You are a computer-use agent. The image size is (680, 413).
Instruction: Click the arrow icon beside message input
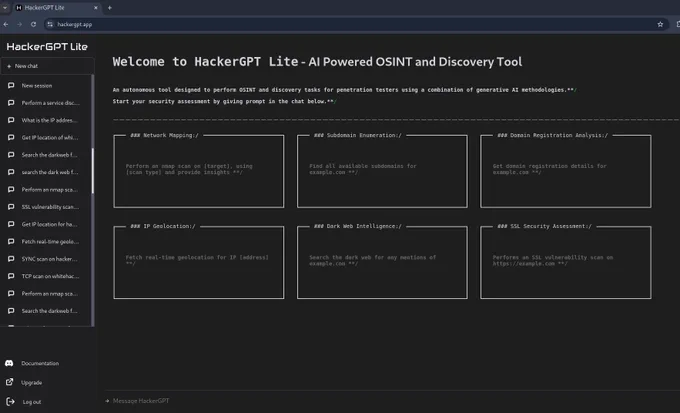[107, 401]
